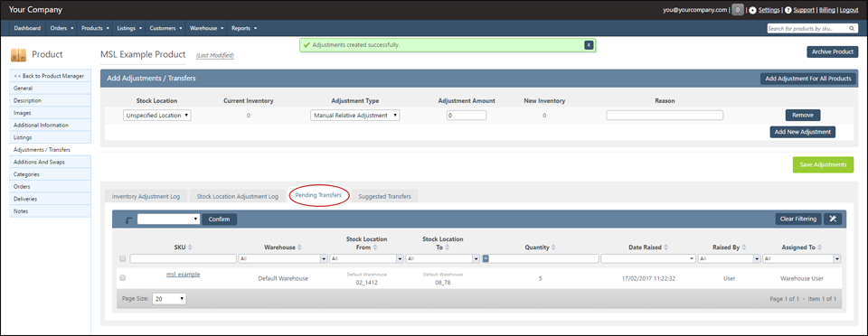The height and width of the screenshot is (336, 868).
Task: Sort by Quantity column arrows
Action: tap(553, 247)
